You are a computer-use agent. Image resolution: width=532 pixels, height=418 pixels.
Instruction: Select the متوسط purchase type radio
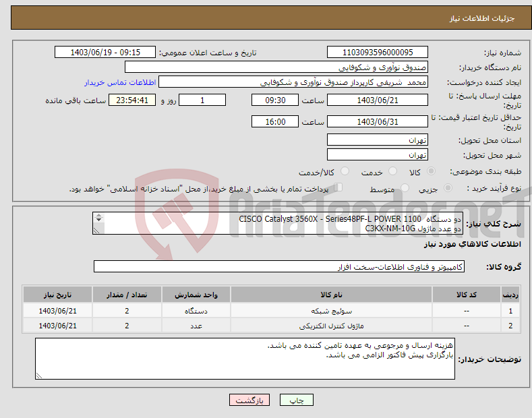pyautogui.click(x=405, y=188)
